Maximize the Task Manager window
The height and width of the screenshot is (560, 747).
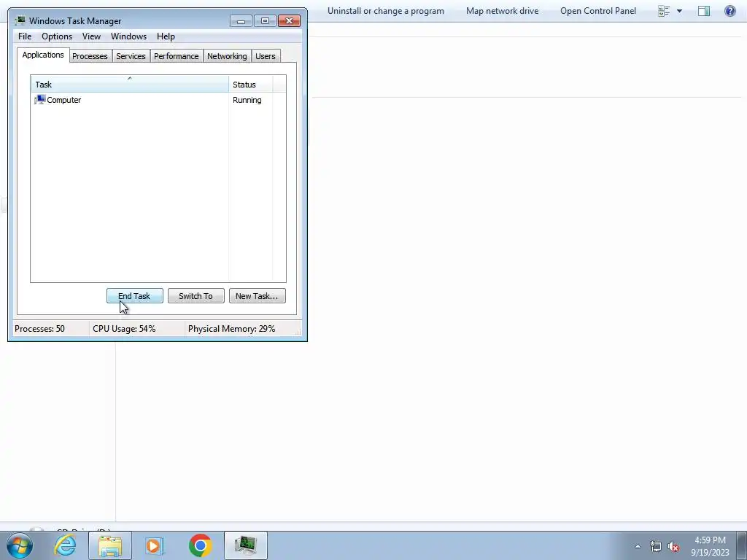coord(265,20)
